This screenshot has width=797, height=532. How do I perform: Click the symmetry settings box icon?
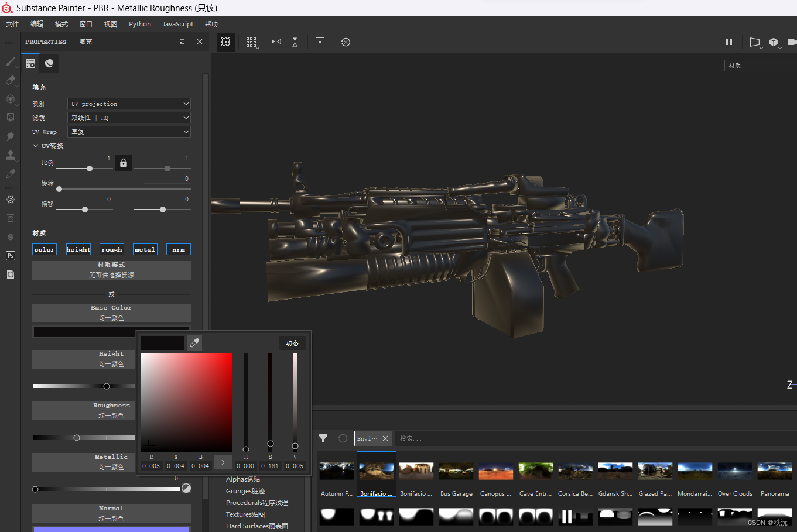225,42
